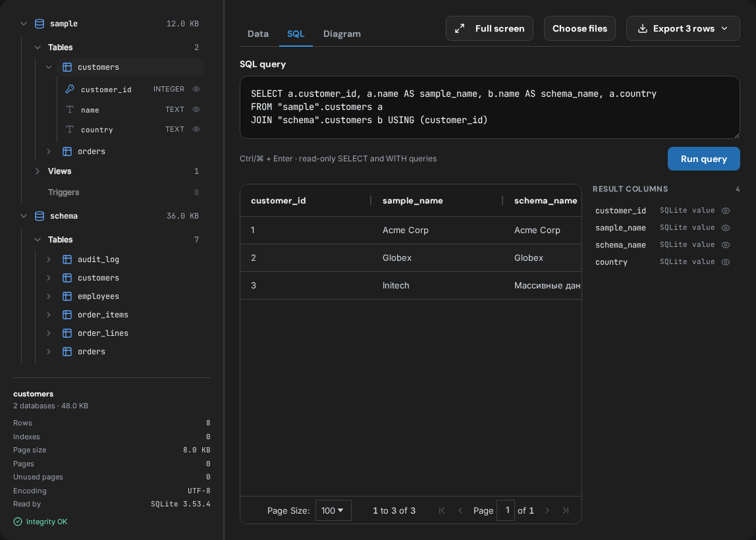The width and height of the screenshot is (756, 540).
Task: Click the schema customers table icon
Action: coord(67,278)
